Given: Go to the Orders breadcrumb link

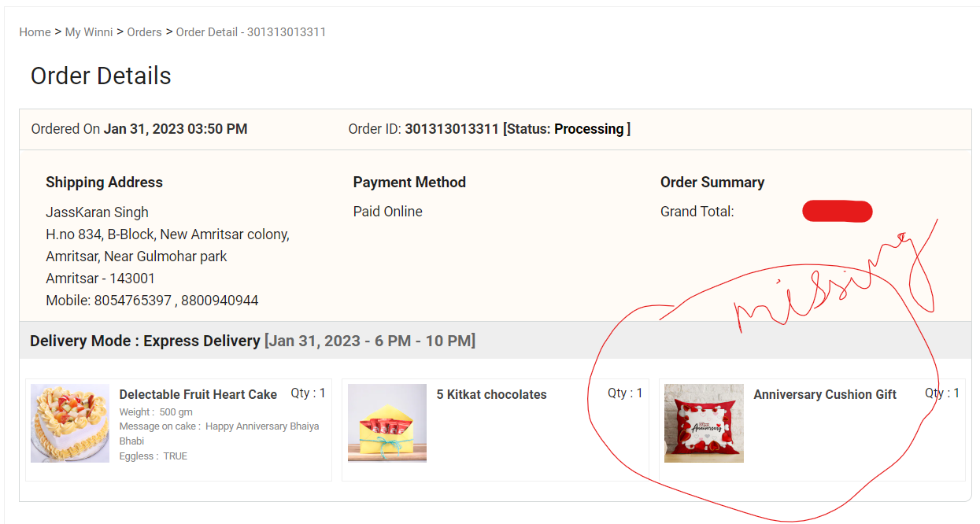Looking at the screenshot, I should (x=144, y=32).
